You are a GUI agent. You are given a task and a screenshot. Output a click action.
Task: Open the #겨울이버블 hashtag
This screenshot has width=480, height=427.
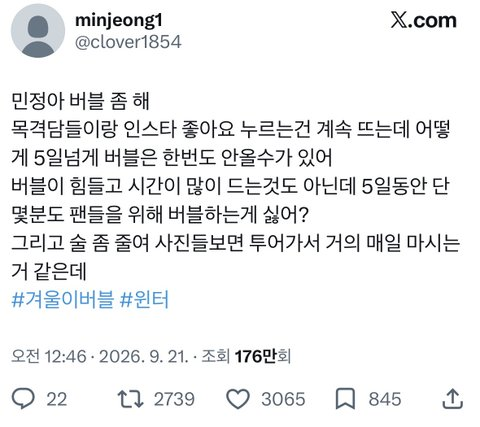[x=63, y=299]
